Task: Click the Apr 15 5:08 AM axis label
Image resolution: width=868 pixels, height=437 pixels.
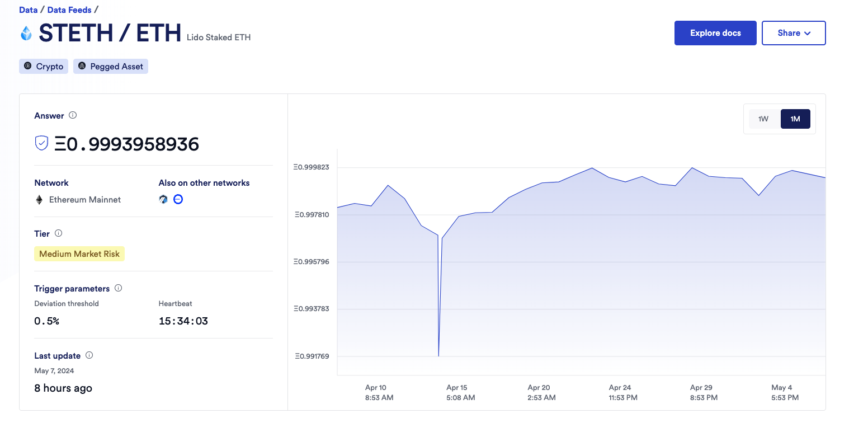Action: coord(461,392)
